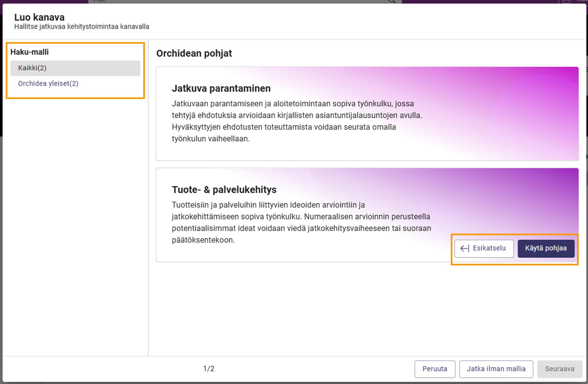This screenshot has width=588, height=384.
Task: Select the Jatkuva parantaminen template card
Action: (367, 114)
